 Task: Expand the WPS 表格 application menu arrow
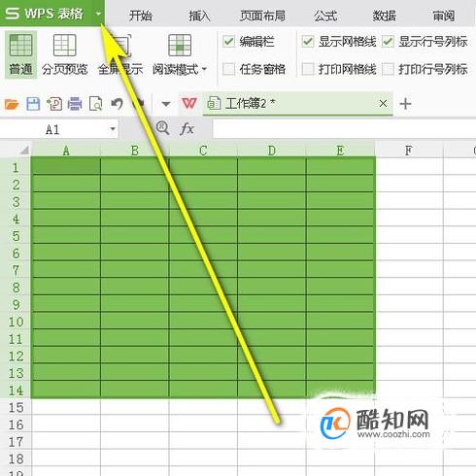click(x=98, y=14)
